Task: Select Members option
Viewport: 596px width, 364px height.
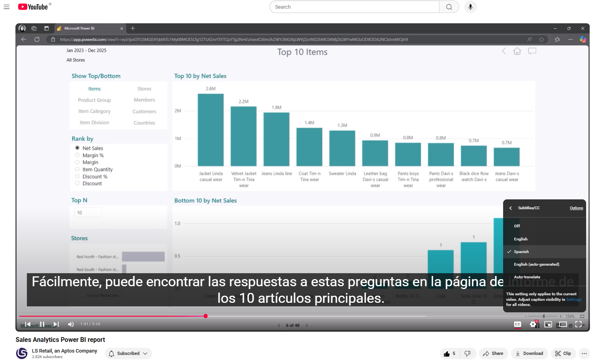Action: [144, 100]
